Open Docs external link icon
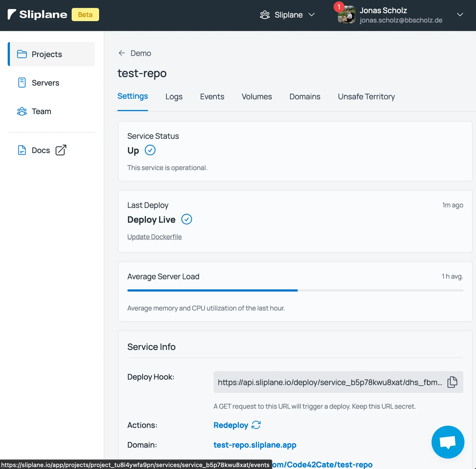Screen dimensions: 476x469 click(61, 150)
